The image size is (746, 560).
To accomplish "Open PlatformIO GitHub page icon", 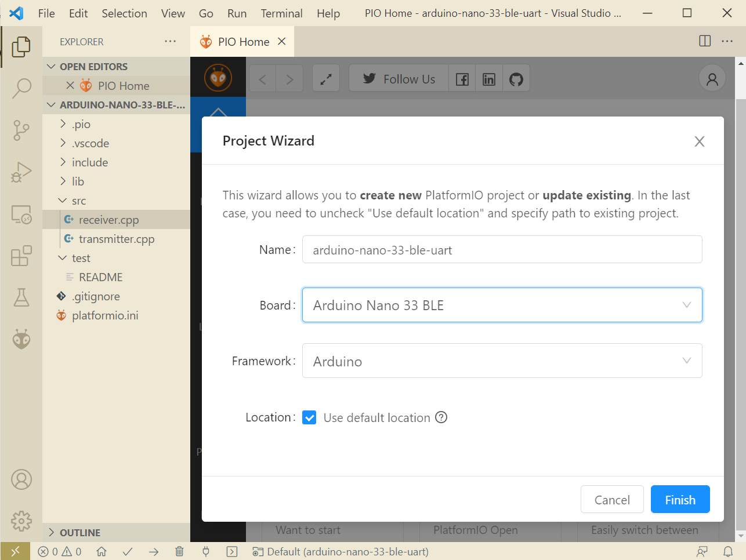I will click(x=516, y=79).
